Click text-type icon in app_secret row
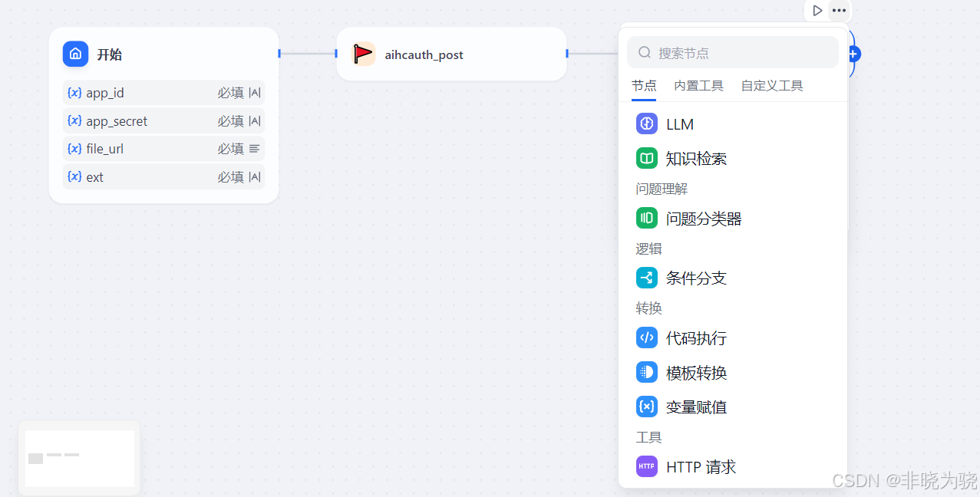 tap(255, 120)
